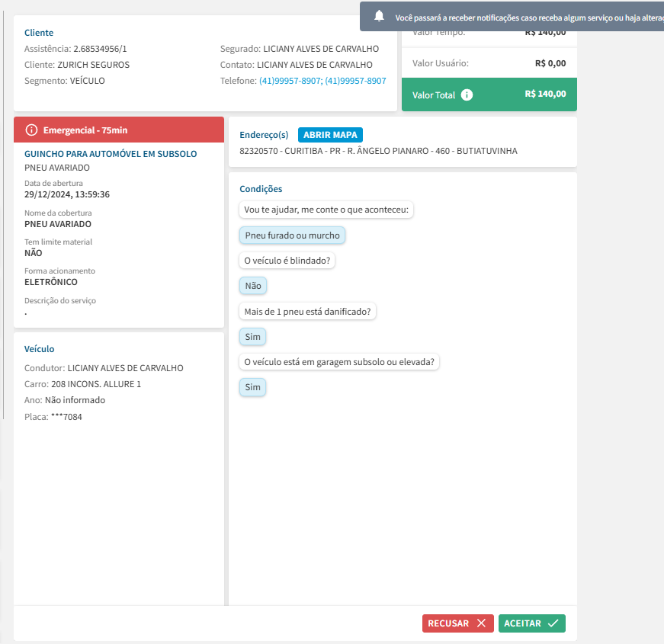Open the "GUINCHO PARA AUTOMÓVEL EM SUBSOLO" title
Screen dimensions: 664x644
111,154
